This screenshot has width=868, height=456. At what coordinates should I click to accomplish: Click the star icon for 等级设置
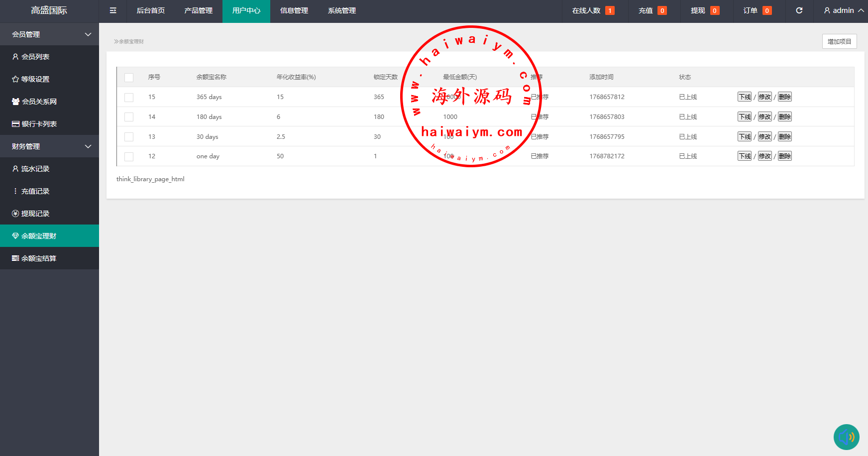[x=15, y=79]
